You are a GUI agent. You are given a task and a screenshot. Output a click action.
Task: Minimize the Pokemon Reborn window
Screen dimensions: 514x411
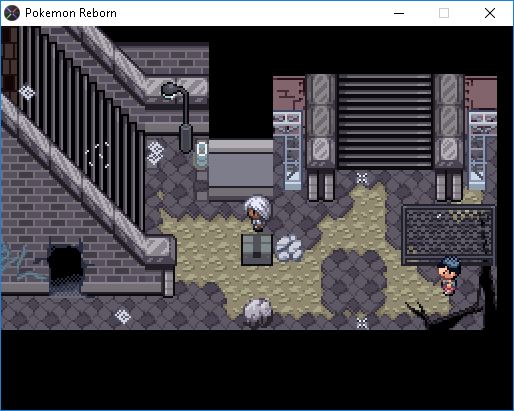(399, 13)
